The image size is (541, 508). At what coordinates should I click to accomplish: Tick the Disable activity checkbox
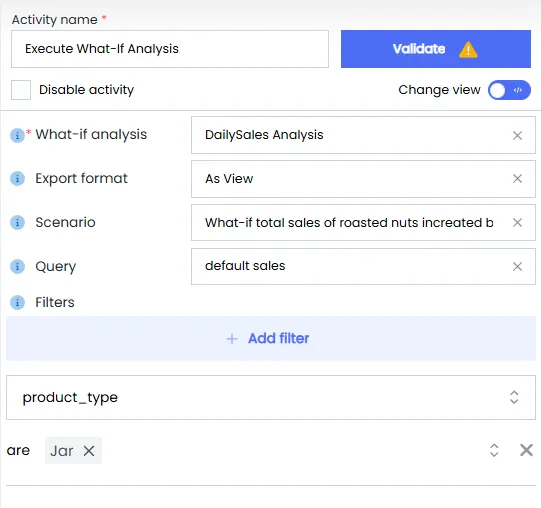21,90
